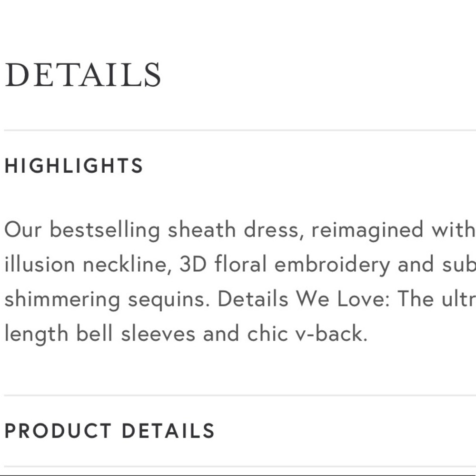Viewport: 476px width, 476px height.
Task: Click the word "sheath" in the first line
Action: pos(202,229)
